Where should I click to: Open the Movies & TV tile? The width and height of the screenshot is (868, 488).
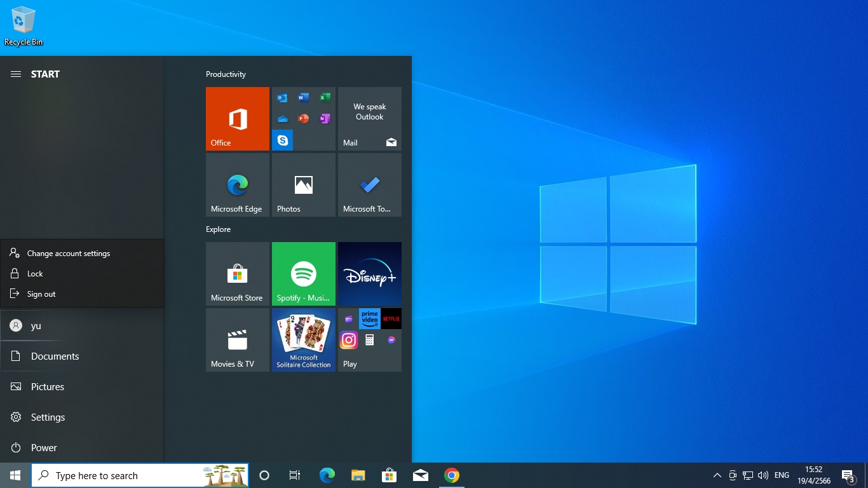tap(238, 340)
